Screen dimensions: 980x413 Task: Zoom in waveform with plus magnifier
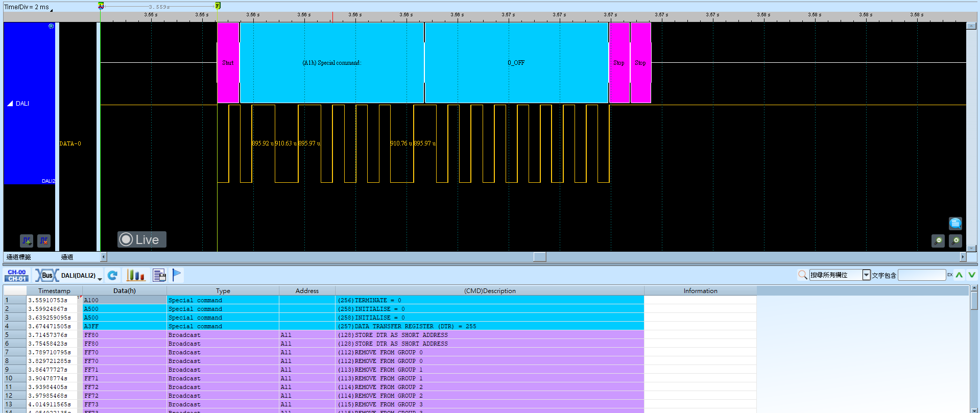pos(955,240)
